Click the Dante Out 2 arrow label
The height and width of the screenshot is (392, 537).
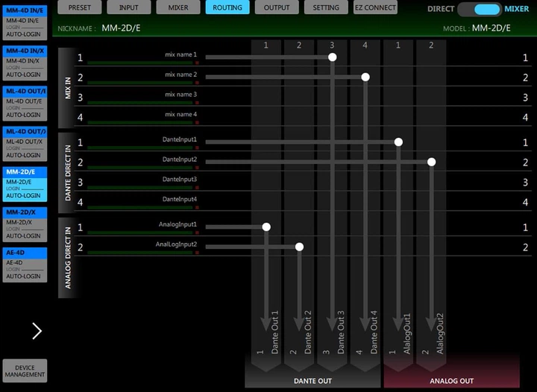click(307, 332)
